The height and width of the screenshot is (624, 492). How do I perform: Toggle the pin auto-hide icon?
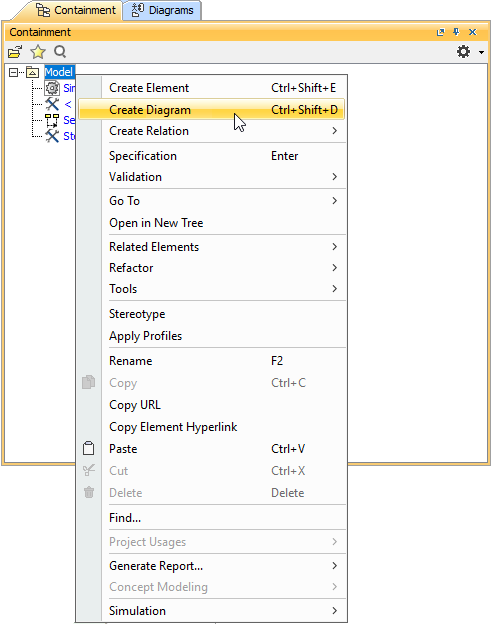coord(456,32)
